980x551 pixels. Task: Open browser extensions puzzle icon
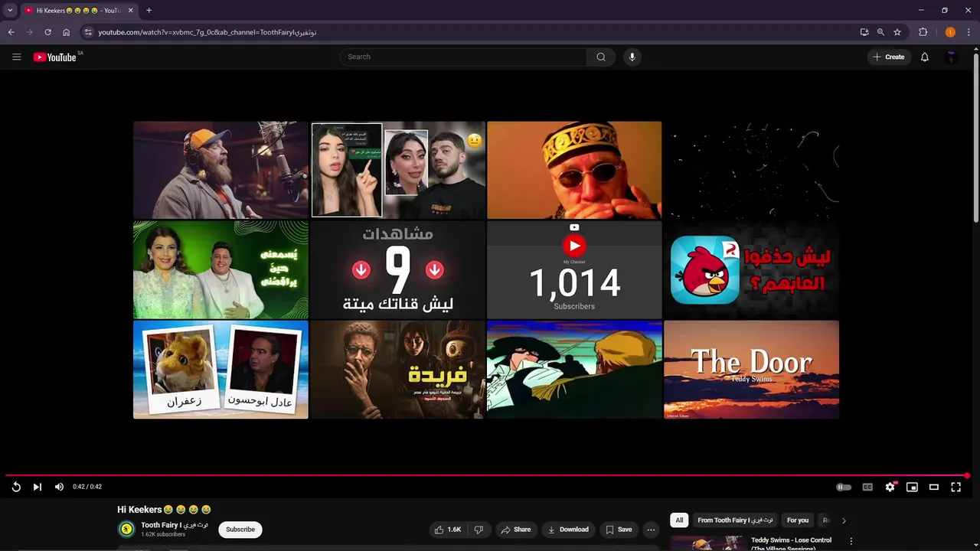(x=923, y=32)
